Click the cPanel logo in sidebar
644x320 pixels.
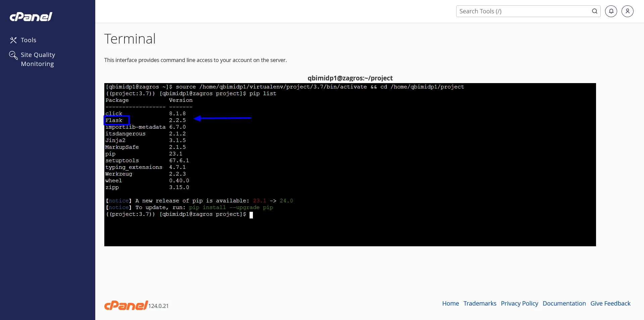(31, 17)
